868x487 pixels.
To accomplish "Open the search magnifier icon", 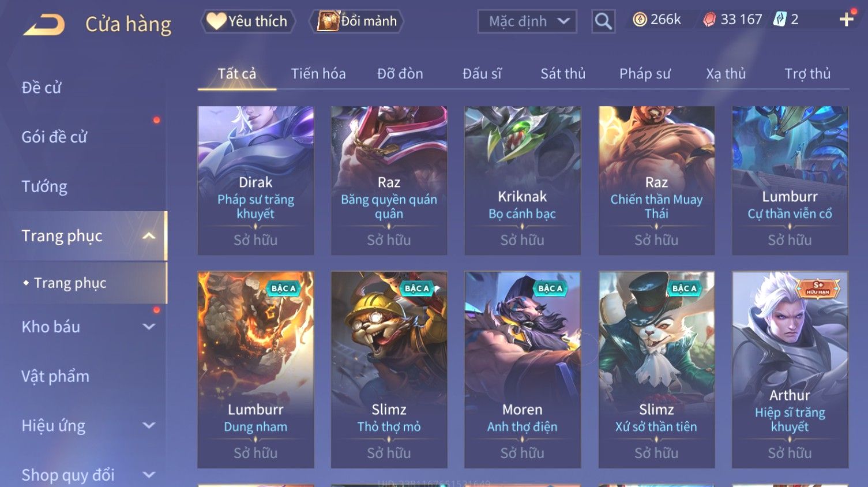I will coord(603,21).
